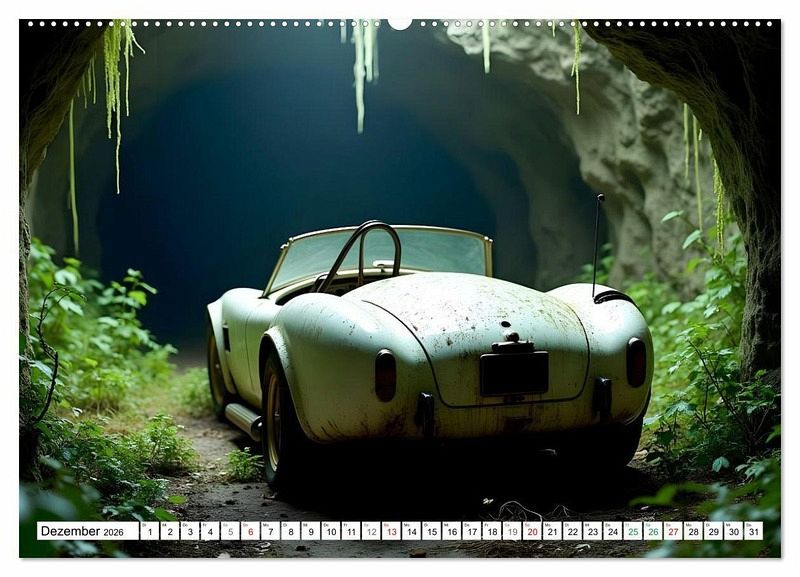
Task: Click the roll bar behind the seats
Action: (x=362, y=250)
